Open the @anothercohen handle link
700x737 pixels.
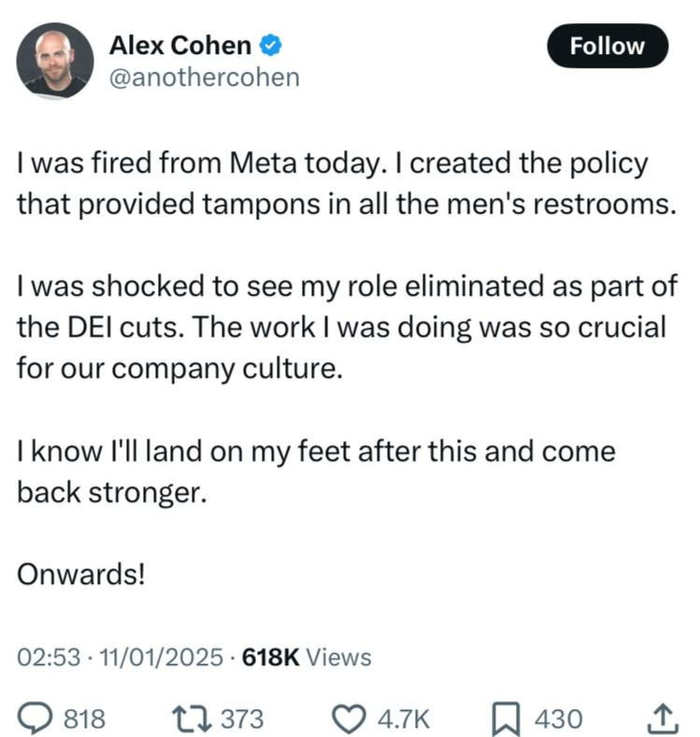coord(205,77)
